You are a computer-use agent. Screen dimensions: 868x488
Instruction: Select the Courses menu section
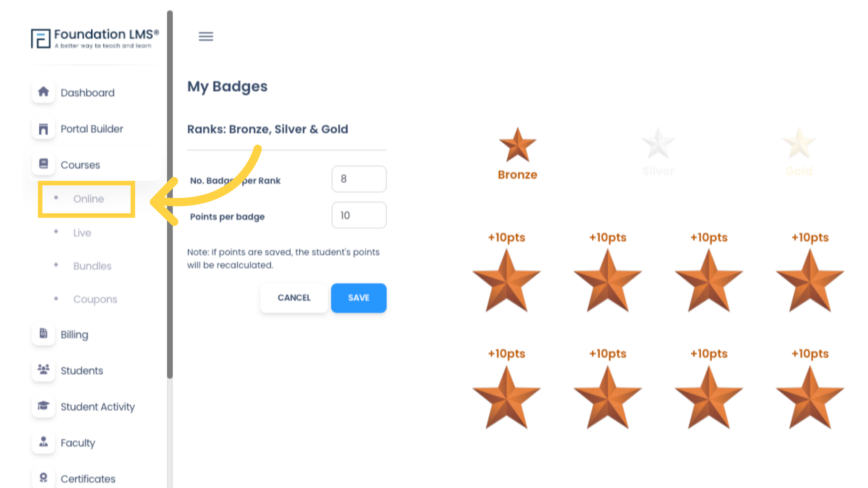[x=80, y=165]
